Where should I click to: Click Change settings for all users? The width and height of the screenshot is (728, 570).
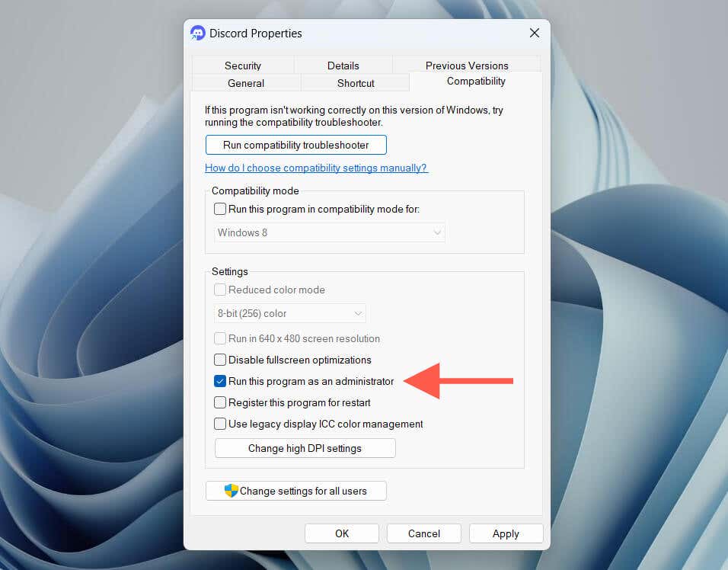coord(295,491)
